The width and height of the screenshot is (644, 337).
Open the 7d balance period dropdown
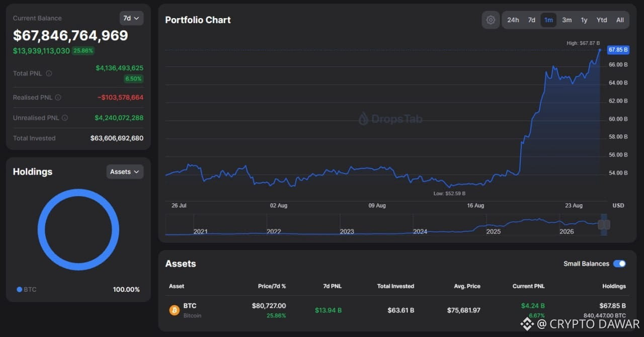pos(131,18)
